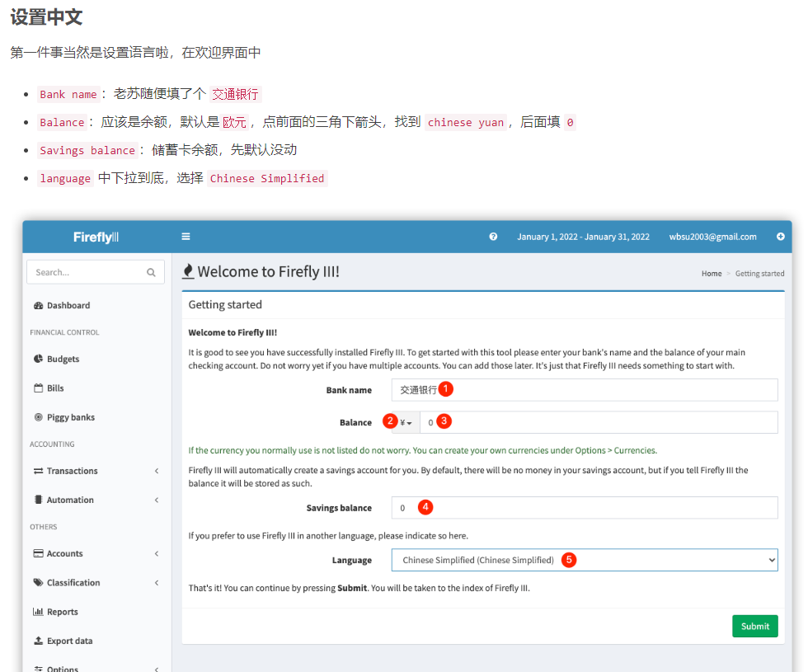Open the date range January 2022 selector
808x672 pixels.
(x=584, y=237)
